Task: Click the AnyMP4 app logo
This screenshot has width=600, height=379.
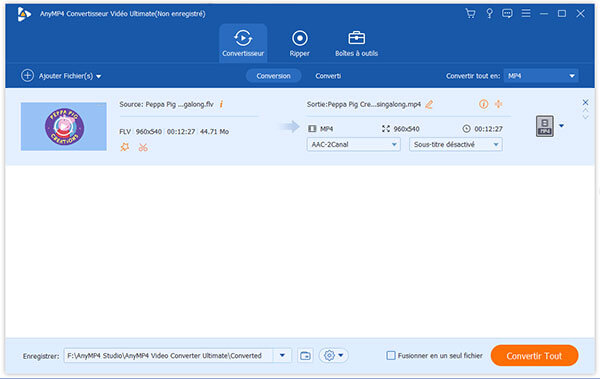Action: point(24,15)
